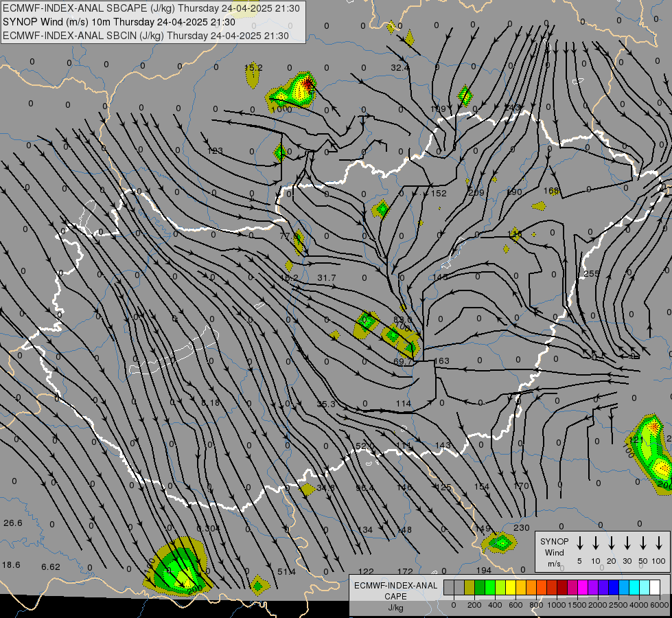The image size is (672, 618).
Task: Choose the white CAPE legend swatch
Action: (x=654, y=588)
